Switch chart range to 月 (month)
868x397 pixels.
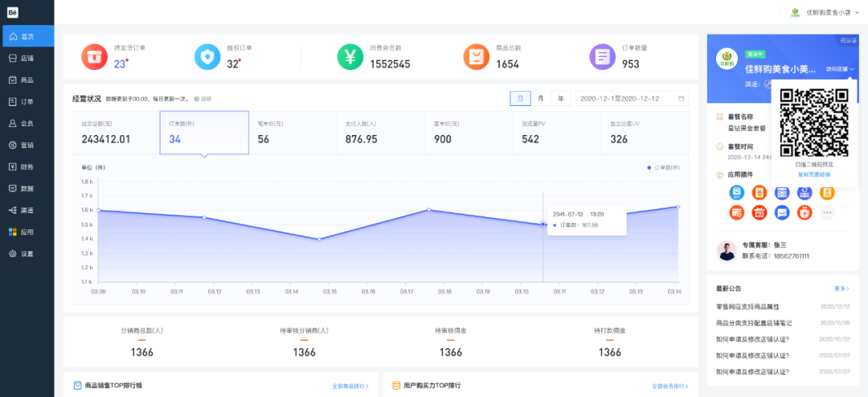[540, 99]
